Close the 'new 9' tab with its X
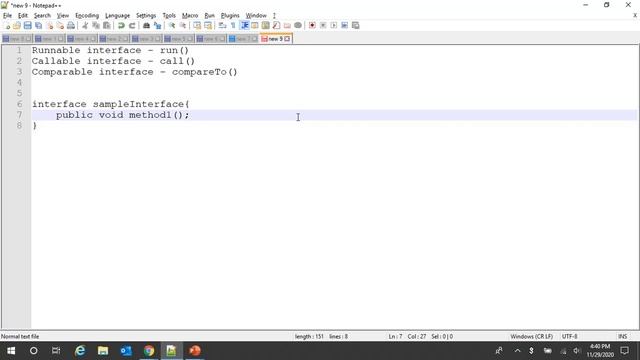The image size is (640, 360). pos(287,39)
